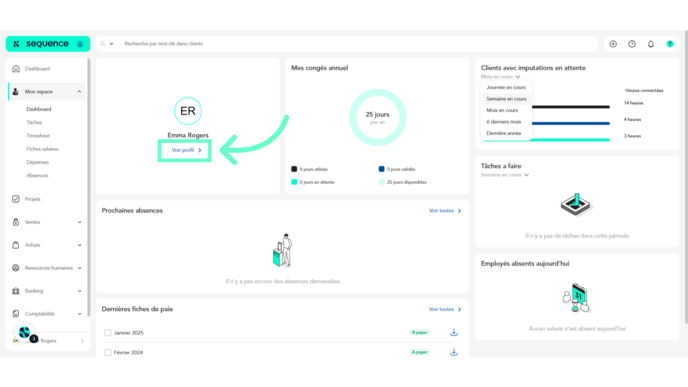Open the Mois en cours period dropdown
The width and height of the screenshot is (688, 387).
pos(500,77)
